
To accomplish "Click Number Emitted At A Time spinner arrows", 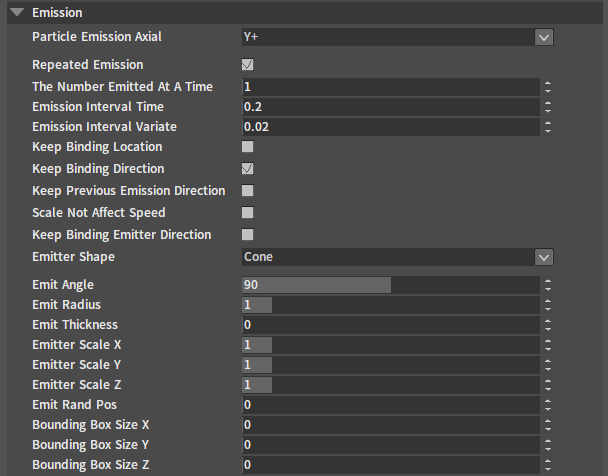I will [547, 87].
